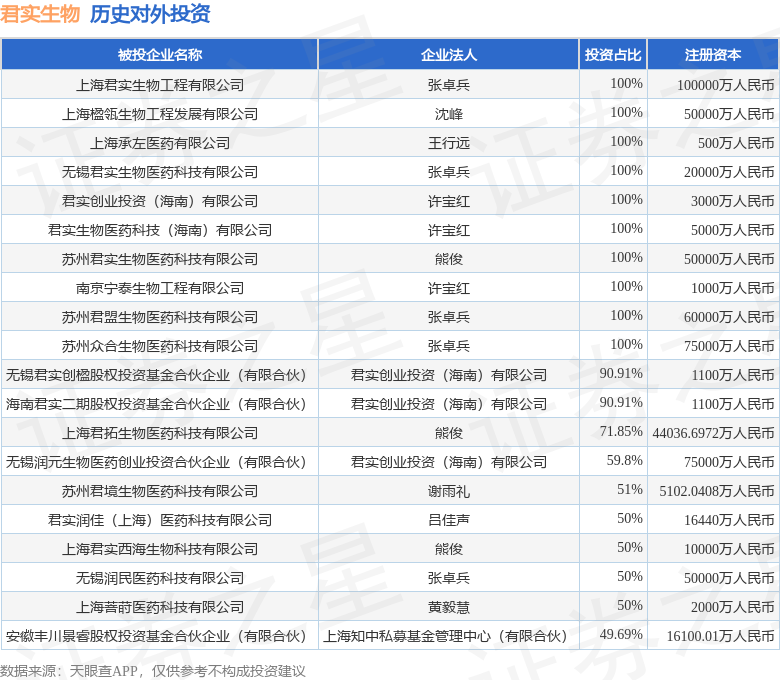Select the 投资占比 column header

(x=613, y=55)
